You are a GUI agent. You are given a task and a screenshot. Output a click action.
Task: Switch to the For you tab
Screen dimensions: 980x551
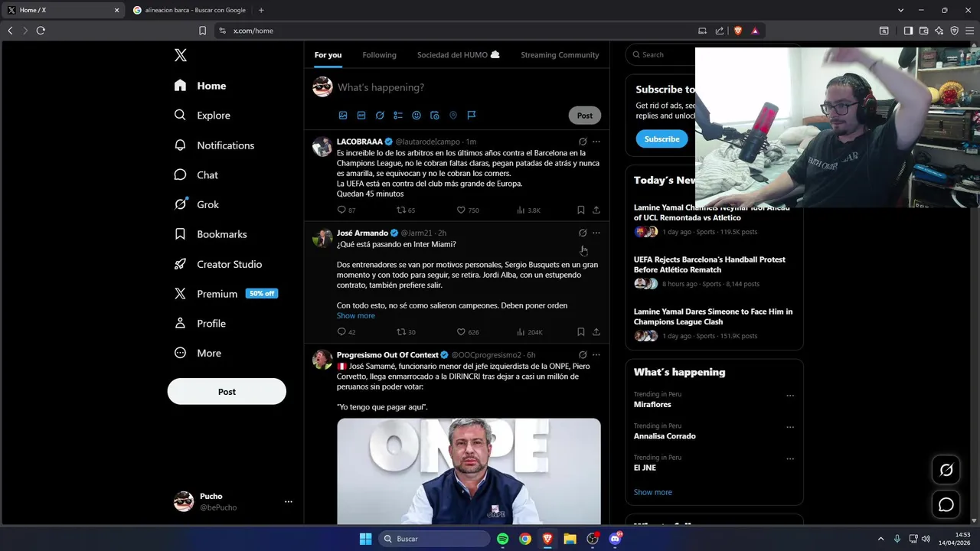(x=328, y=55)
